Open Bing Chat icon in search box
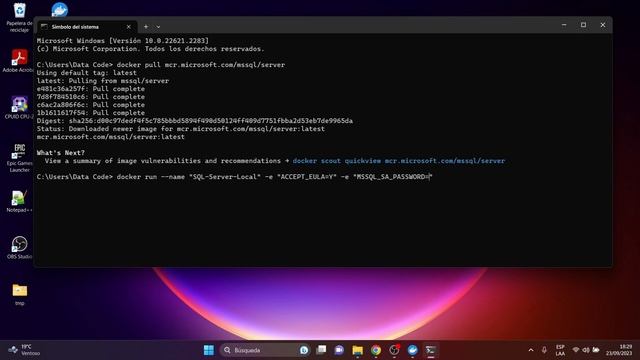The width and height of the screenshot is (640, 360). tap(304, 350)
